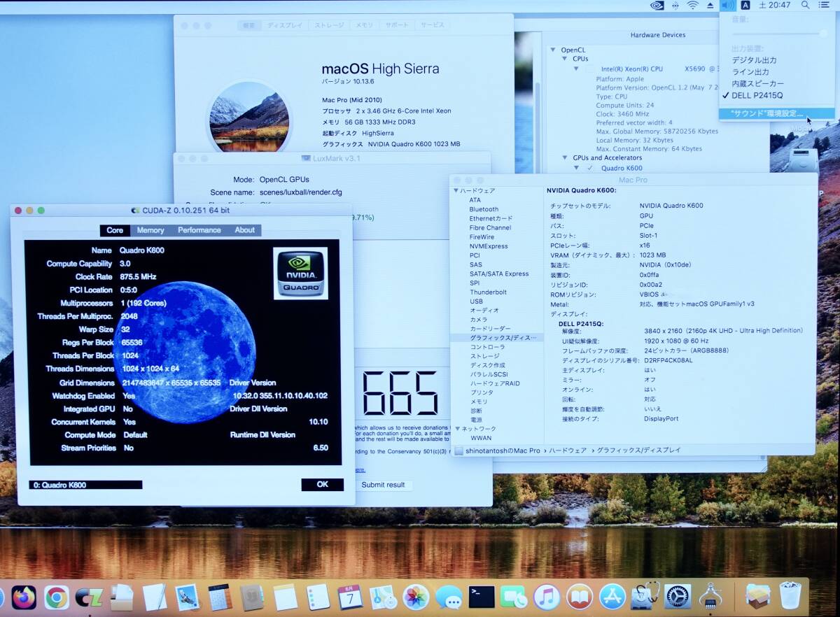Open the Trash in the Dock

[x=790, y=596]
